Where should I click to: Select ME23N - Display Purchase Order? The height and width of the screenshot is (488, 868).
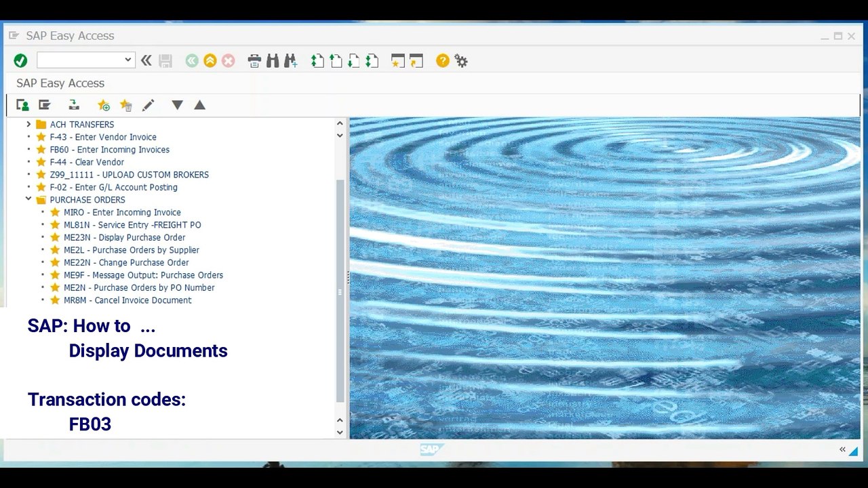point(125,237)
